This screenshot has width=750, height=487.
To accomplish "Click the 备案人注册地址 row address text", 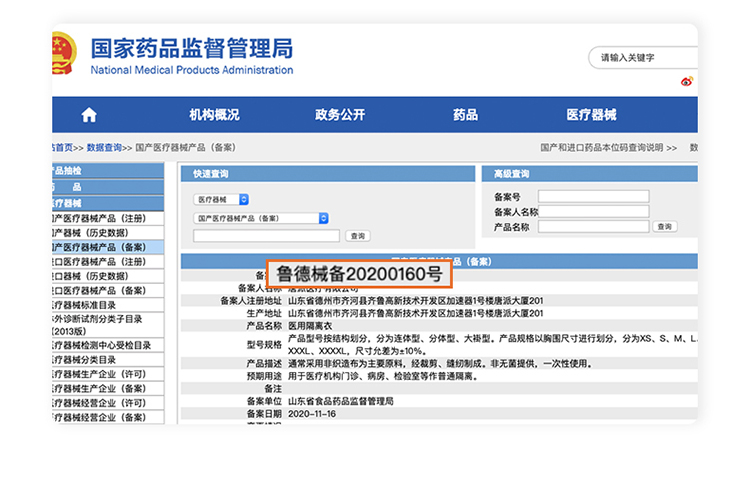I will click(x=416, y=301).
